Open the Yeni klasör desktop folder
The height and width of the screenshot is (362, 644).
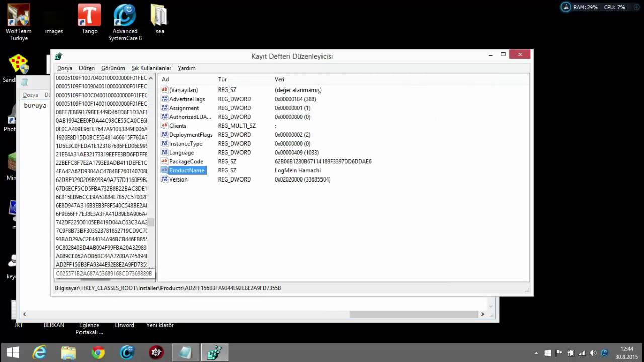[159, 325]
